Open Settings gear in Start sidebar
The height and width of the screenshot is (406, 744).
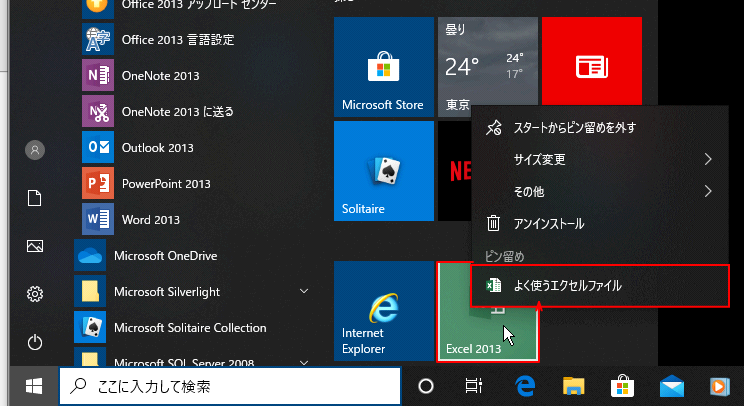(x=35, y=294)
